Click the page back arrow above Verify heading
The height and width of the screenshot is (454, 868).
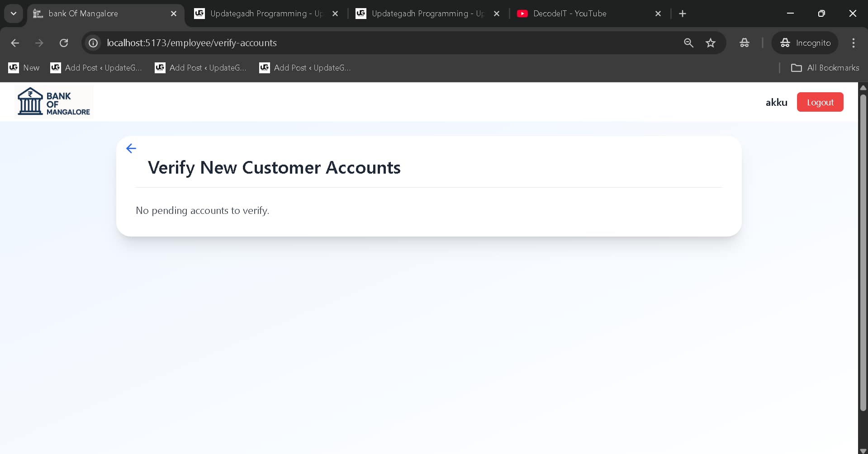coord(131,148)
